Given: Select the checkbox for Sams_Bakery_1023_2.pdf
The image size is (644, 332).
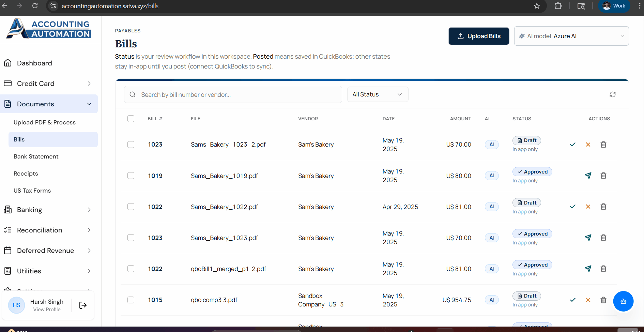Looking at the screenshot, I should pos(131,145).
